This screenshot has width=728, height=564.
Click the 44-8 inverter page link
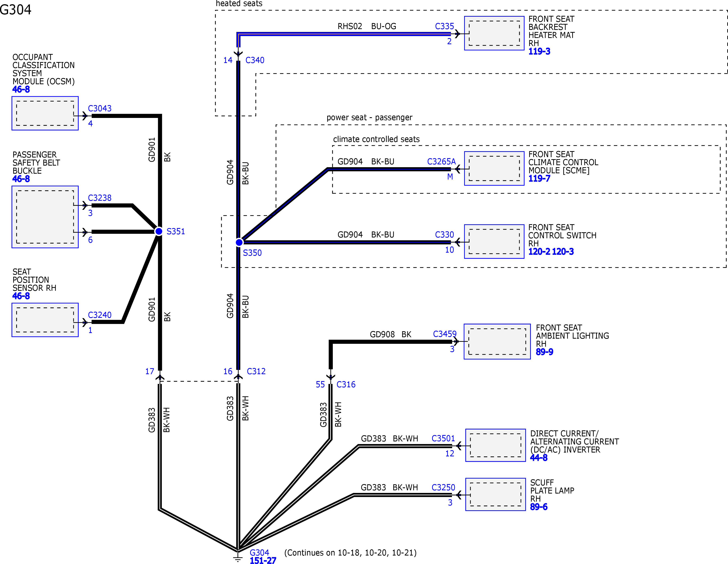[539, 458]
